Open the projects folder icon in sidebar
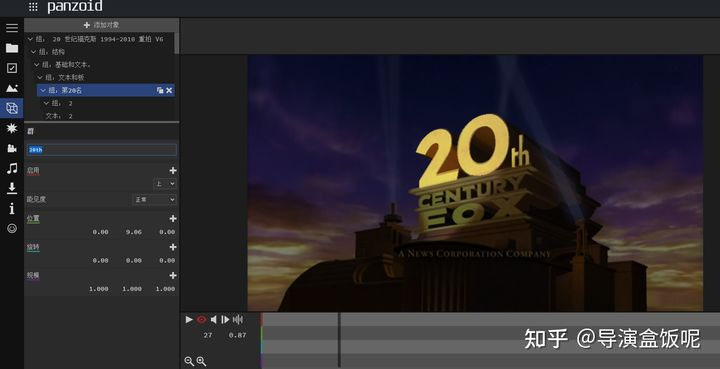This screenshot has width=720, height=369. (x=12, y=48)
